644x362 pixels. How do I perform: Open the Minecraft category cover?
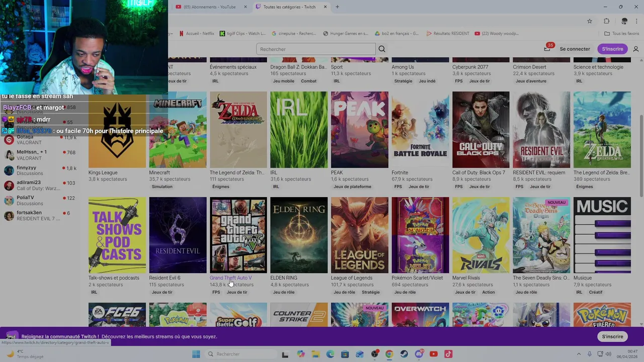tap(178, 130)
